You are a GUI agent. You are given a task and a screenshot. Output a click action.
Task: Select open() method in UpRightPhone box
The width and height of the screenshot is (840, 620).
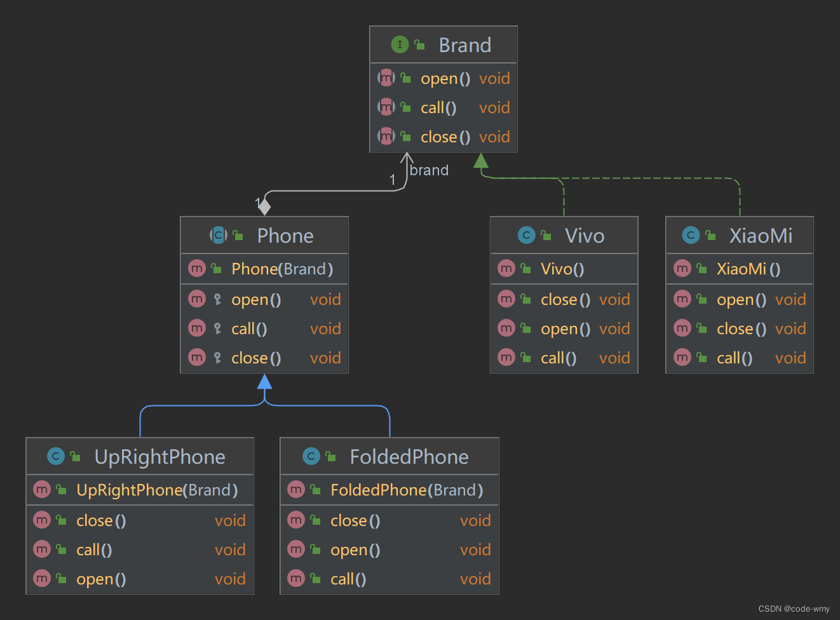pyautogui.click(x=140, y=579)
